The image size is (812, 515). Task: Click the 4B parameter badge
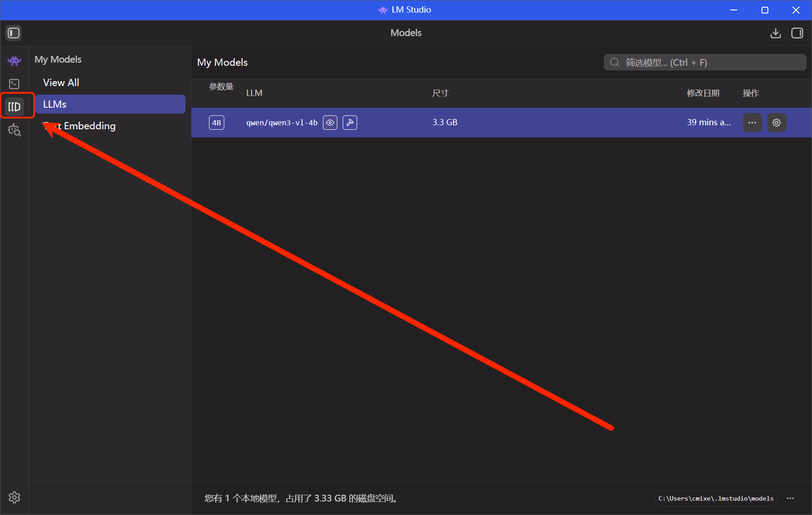click(x=217, y=123)
